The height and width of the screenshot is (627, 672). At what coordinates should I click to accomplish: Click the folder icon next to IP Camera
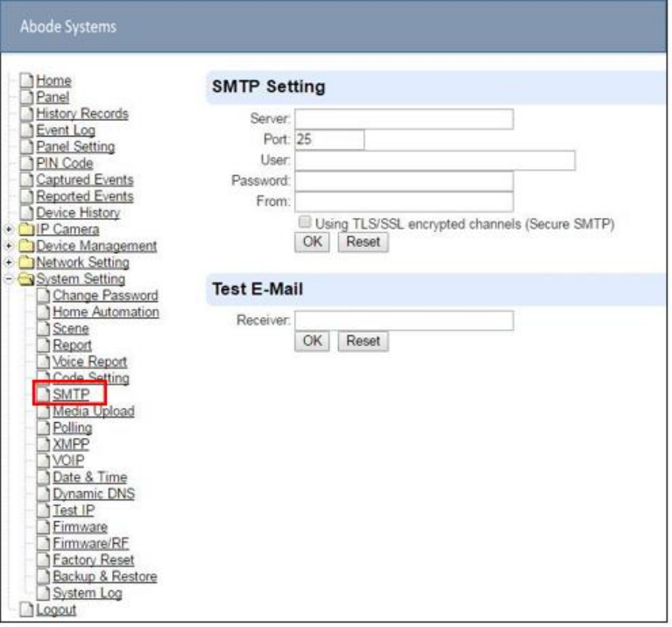click(x=26, y=229)
